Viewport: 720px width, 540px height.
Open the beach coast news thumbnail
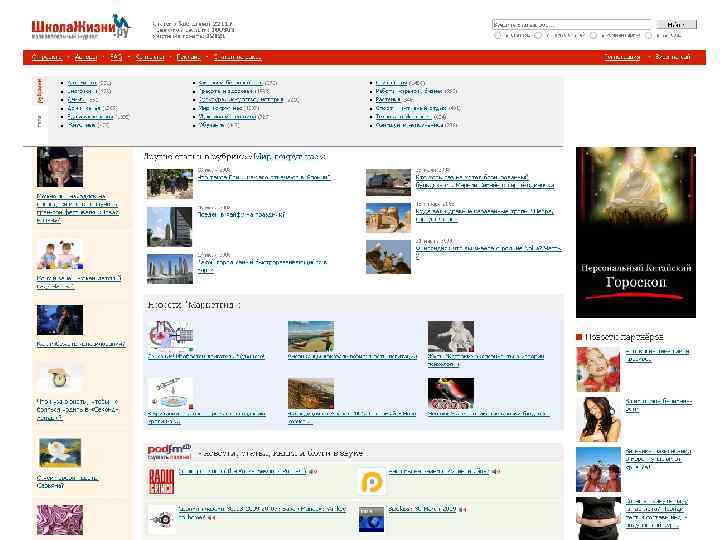[x=311, y=336]
